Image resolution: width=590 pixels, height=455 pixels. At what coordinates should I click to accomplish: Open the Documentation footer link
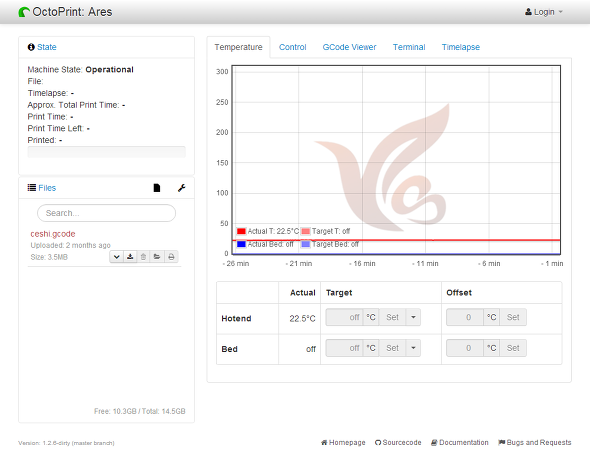click(460, 443)
